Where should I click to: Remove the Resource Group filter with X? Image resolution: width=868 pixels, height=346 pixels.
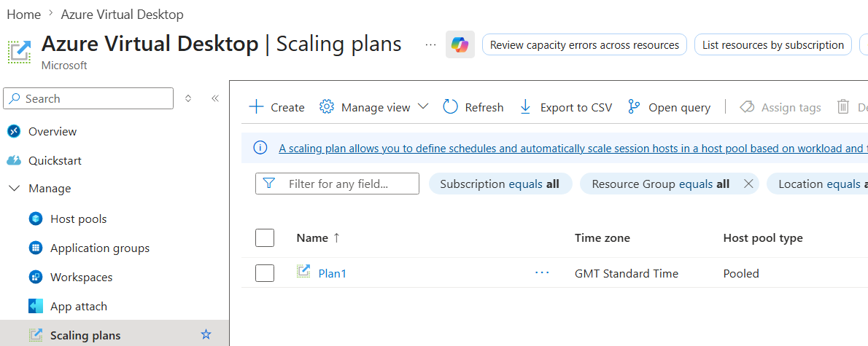click(x=748, y=184)
